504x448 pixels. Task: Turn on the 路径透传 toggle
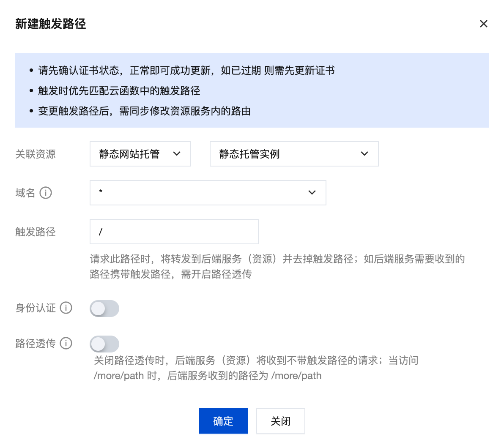click(104, 344)
